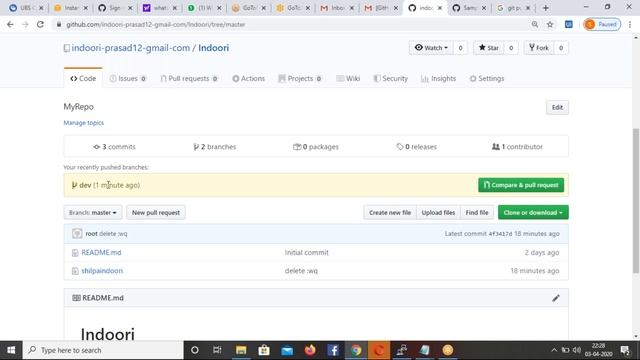
Task: Click root author avatar icon
Action: (77, 233)
